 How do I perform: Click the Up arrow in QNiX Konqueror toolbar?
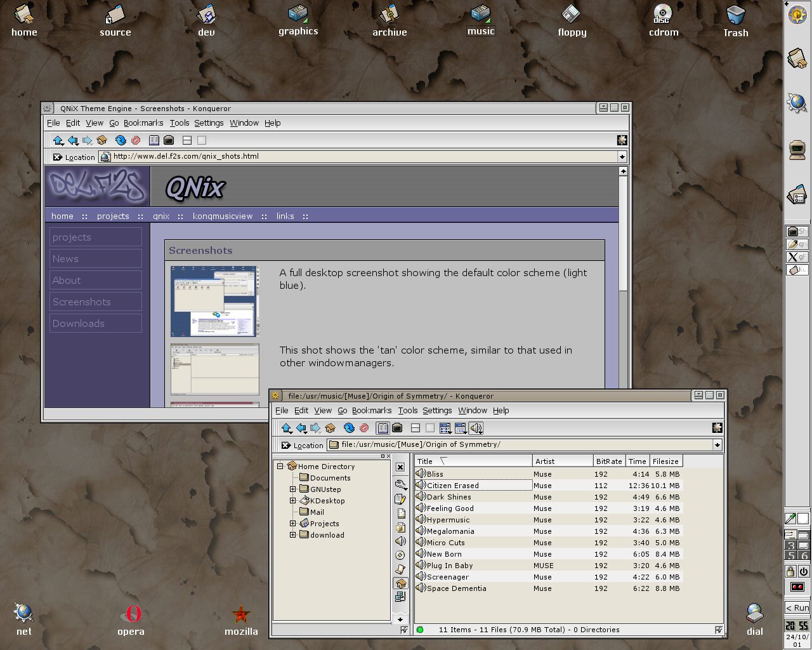coord(58,140)
